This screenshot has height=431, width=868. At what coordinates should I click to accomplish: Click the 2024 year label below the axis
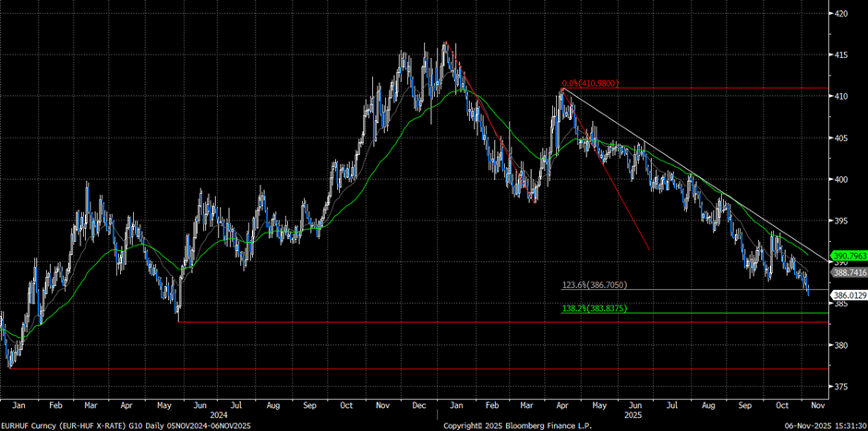tap(218, 414)
